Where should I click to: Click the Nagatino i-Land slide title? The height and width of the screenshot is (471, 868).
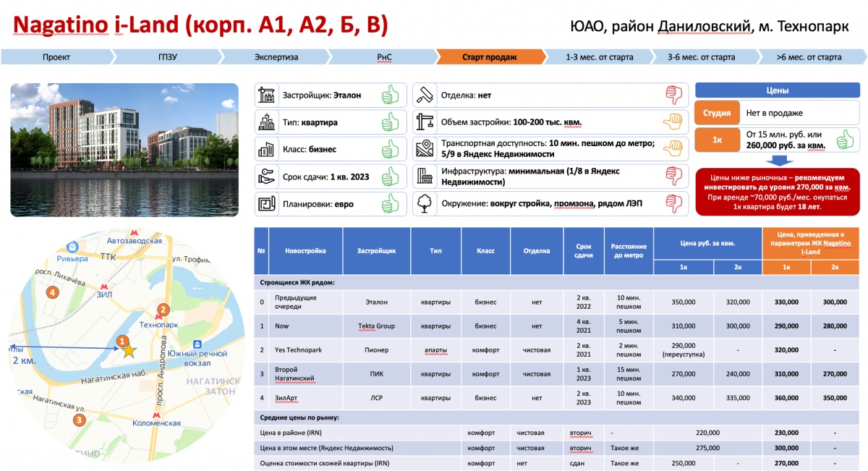click(x=201, y=25)
